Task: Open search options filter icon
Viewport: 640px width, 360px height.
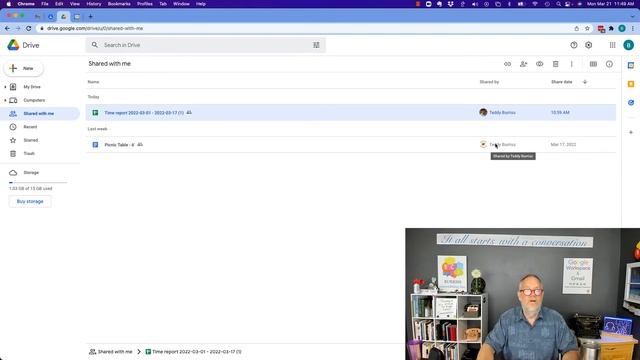Action: (316, 45)
